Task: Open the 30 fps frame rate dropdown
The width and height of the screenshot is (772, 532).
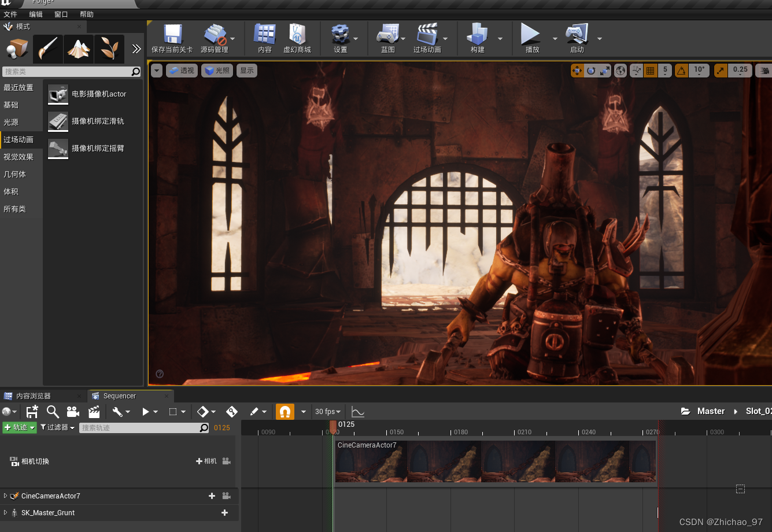Action: (x=328, y=412)
